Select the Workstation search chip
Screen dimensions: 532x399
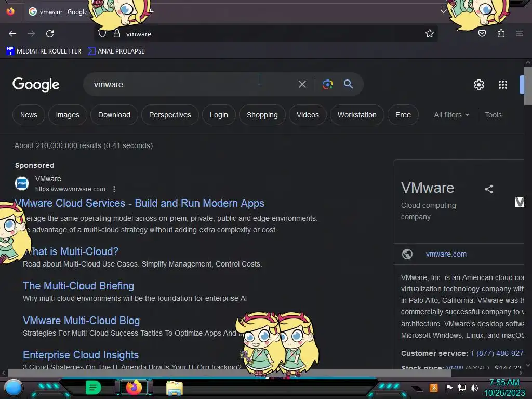point(357,115)
